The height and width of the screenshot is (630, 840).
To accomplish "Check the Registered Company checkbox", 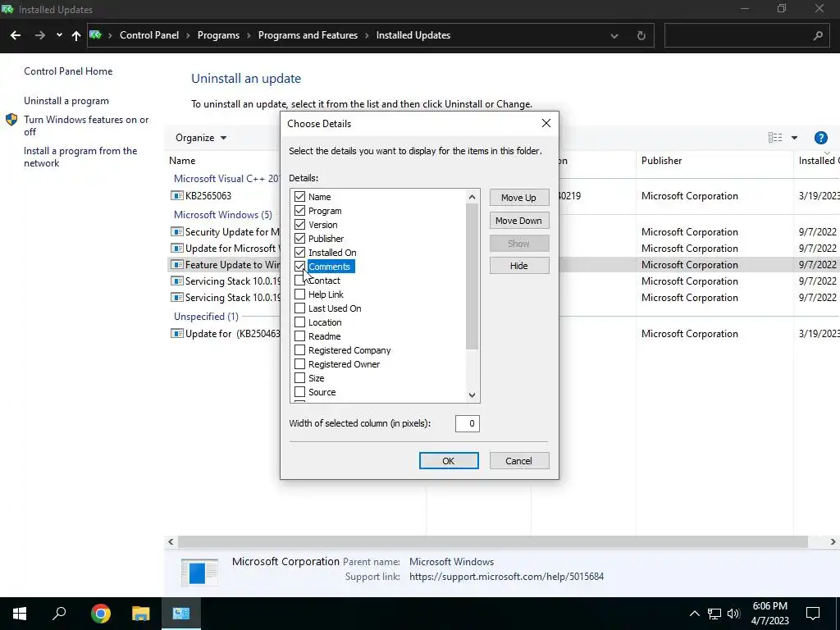I will (300, 349).
